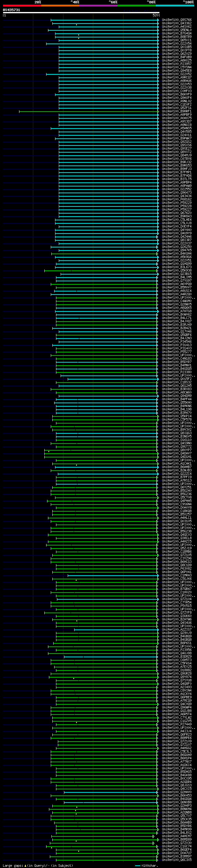
Task: Select the UniRef100_P68162 label
Action: click(176, 200)
